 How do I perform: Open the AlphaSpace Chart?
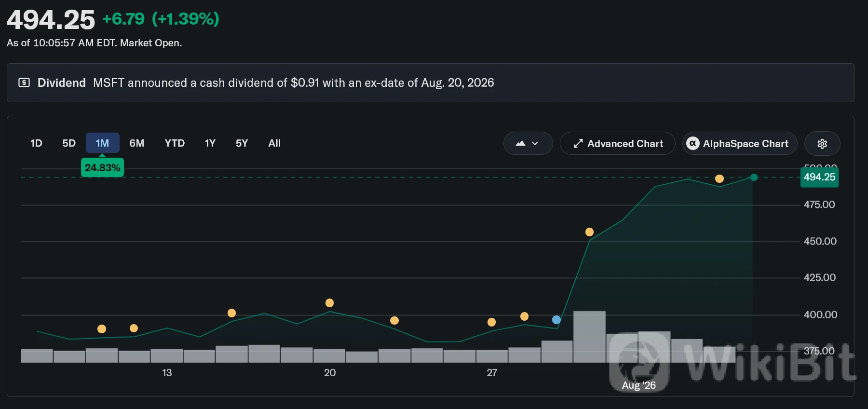click(x=740, y=144)
